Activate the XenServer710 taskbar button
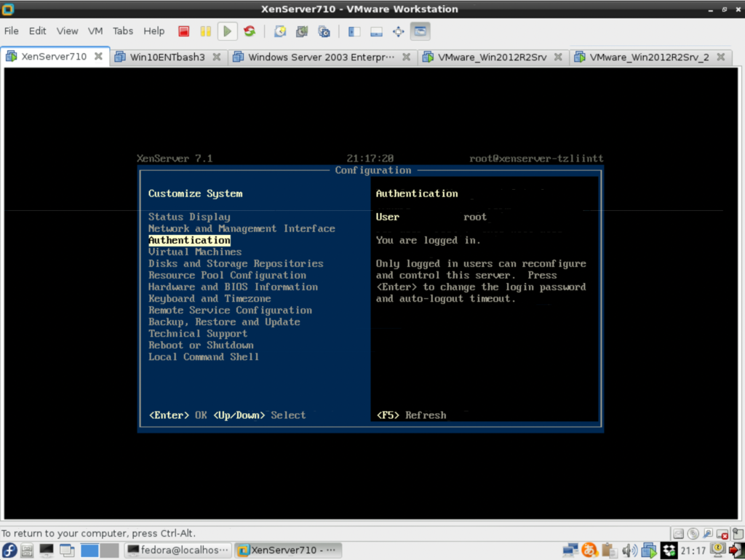 click(x=288, y=551)
